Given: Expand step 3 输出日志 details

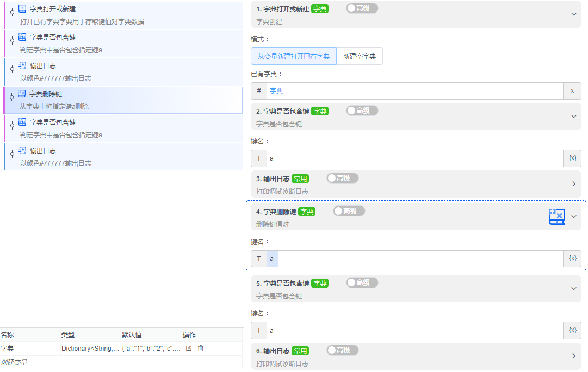Looking at the screenshot, I should [x=573, y=184].
